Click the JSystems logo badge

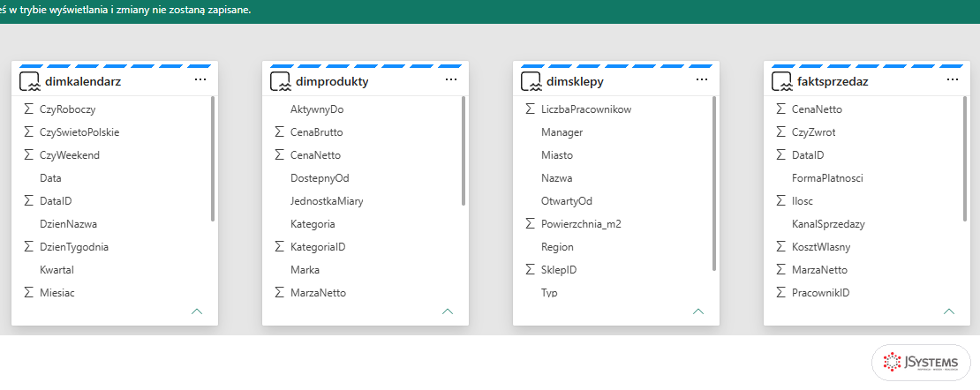tap(921, 363)
